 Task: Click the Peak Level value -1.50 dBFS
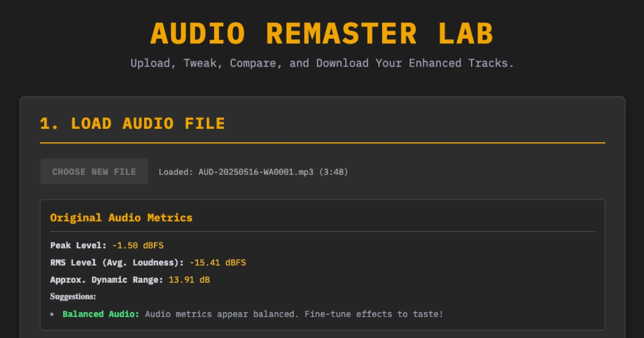coord(138,245)
